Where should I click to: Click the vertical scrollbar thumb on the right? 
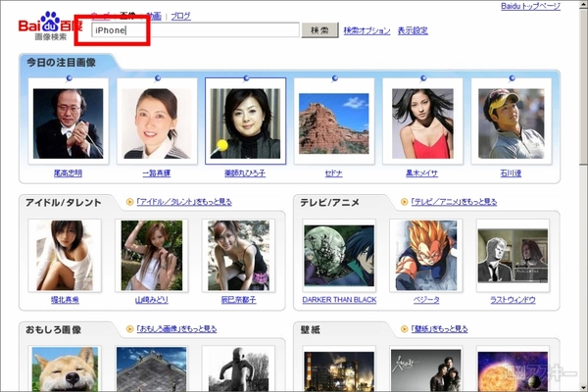coord(583,86)
